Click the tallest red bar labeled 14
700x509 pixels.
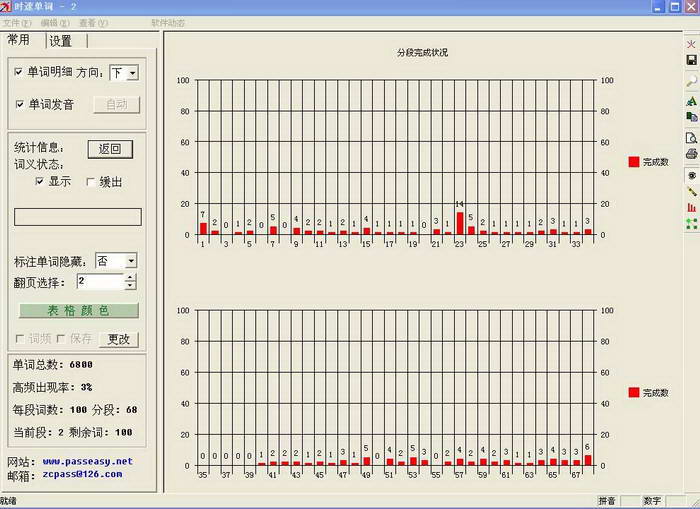(x=460, y=223)
